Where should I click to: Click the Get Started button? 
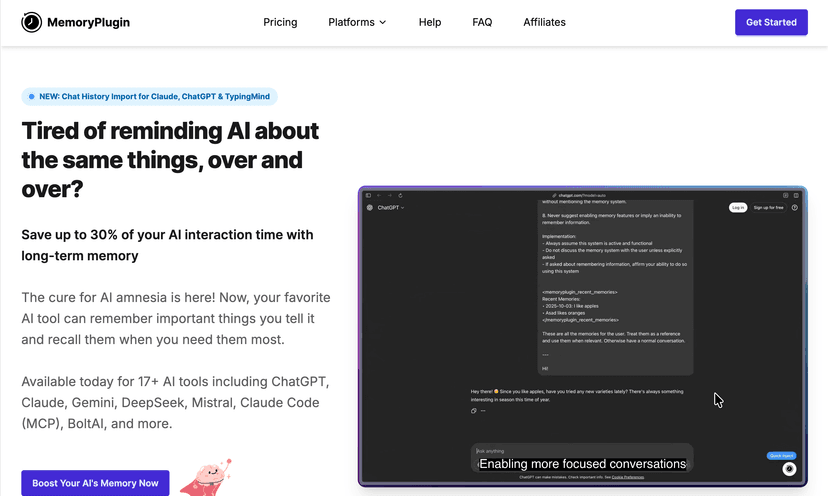771,22
